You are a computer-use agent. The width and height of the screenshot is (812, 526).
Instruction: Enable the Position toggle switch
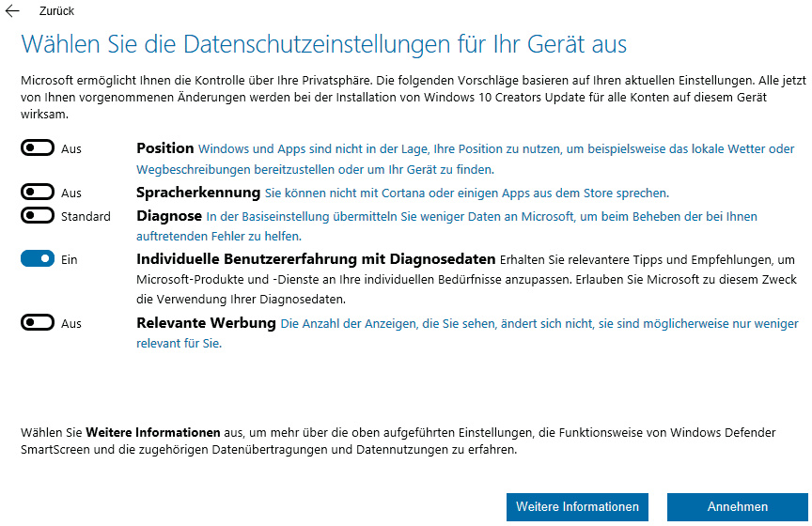point(38,148)
